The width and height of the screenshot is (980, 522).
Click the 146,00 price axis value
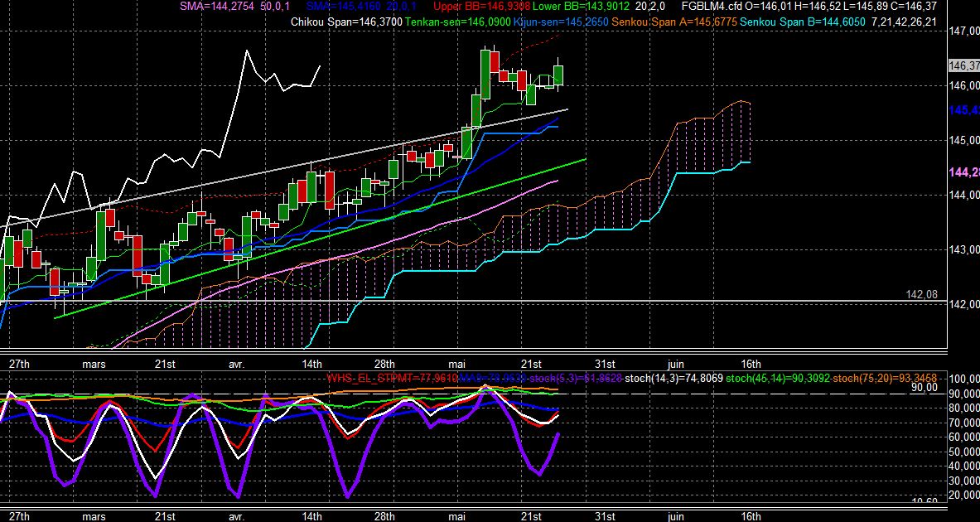(x=964, y=85)
